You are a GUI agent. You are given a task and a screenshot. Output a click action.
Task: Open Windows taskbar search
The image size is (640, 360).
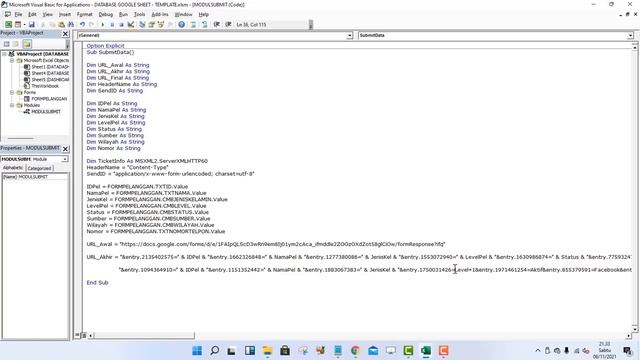click(x=214, y=351)
